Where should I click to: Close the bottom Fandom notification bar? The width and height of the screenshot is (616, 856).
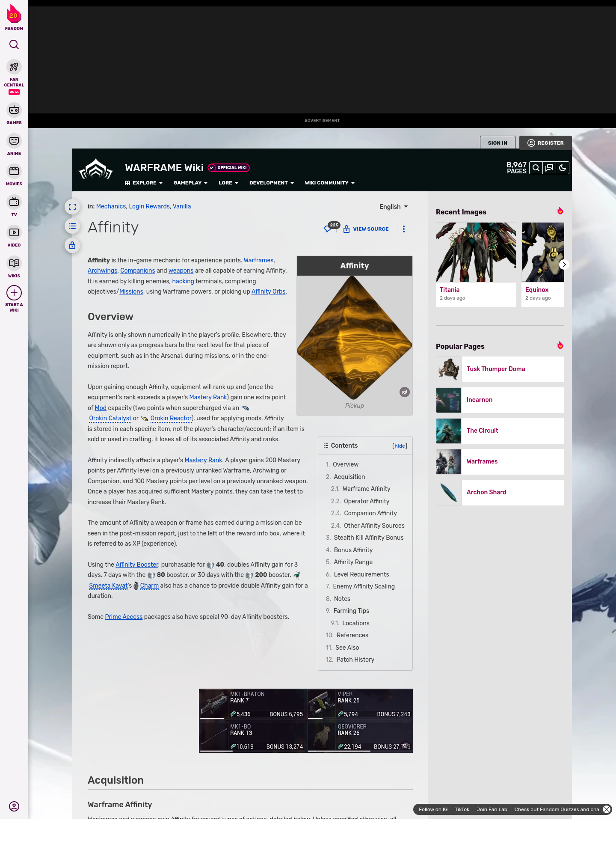607,809
